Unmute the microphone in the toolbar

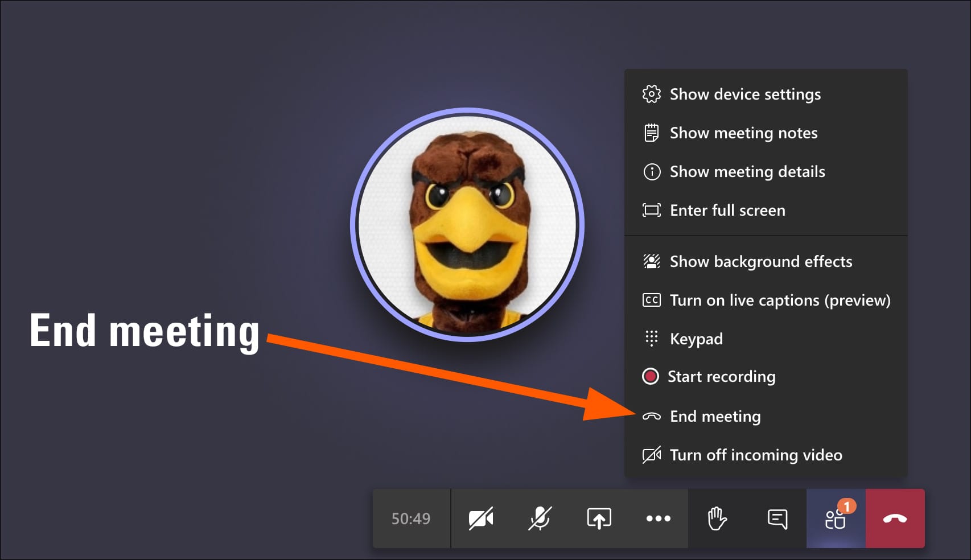[540, 518]
